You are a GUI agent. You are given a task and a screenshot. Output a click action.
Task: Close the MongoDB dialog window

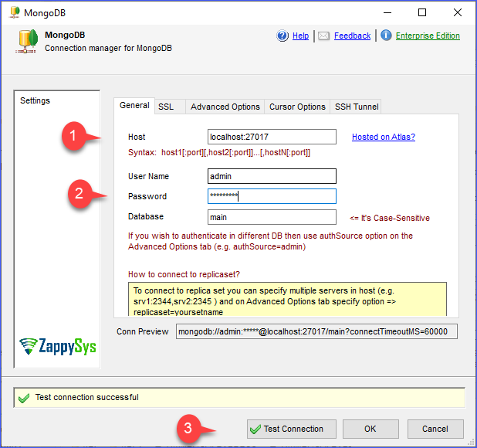point(458,12)
